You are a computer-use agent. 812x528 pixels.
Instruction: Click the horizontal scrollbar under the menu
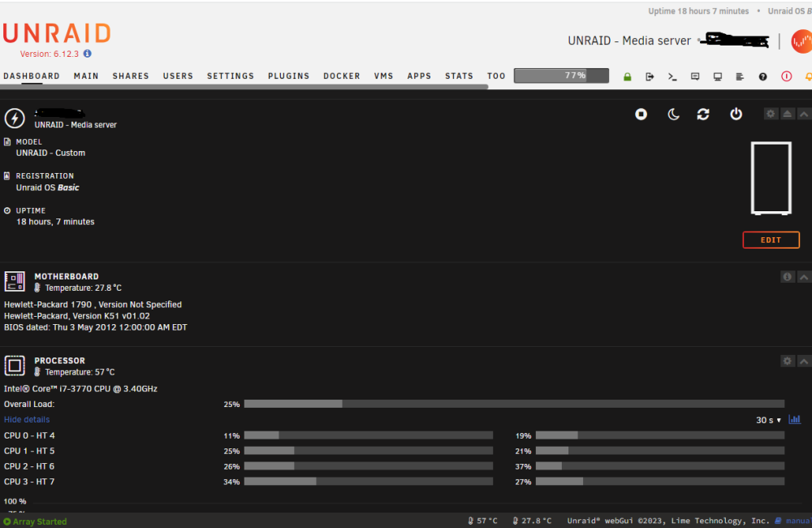244,87
